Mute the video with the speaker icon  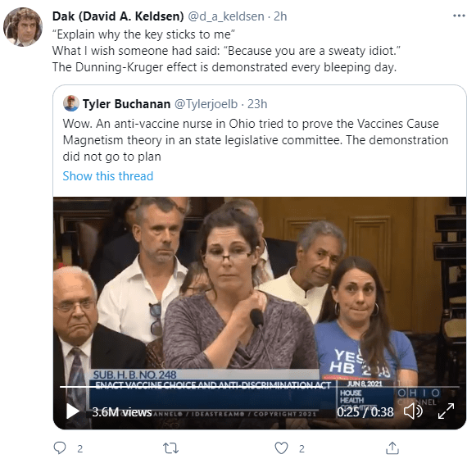pos(413,411)
